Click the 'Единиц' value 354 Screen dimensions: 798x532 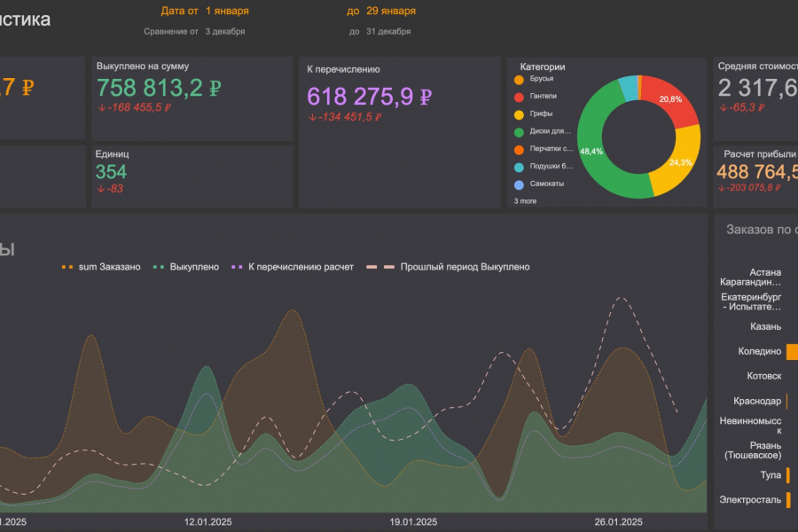point(111,171)
